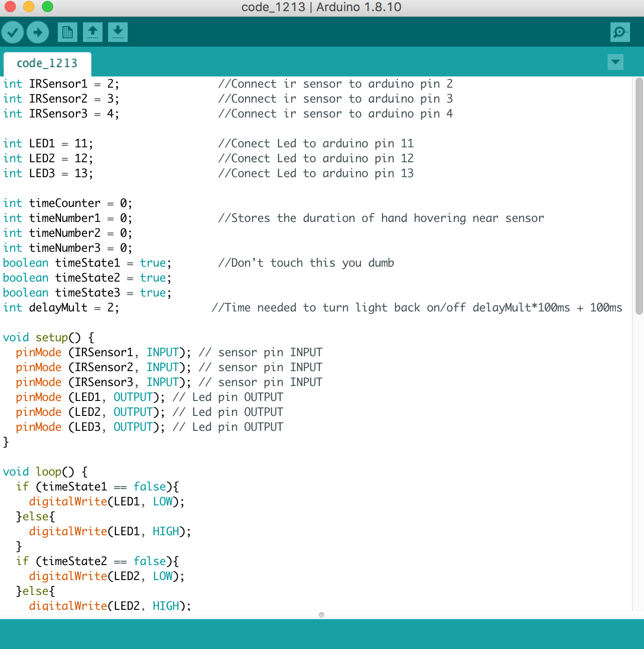Click the 'Conect Led to arduino pin 13' comment

(x=316, y=173)
